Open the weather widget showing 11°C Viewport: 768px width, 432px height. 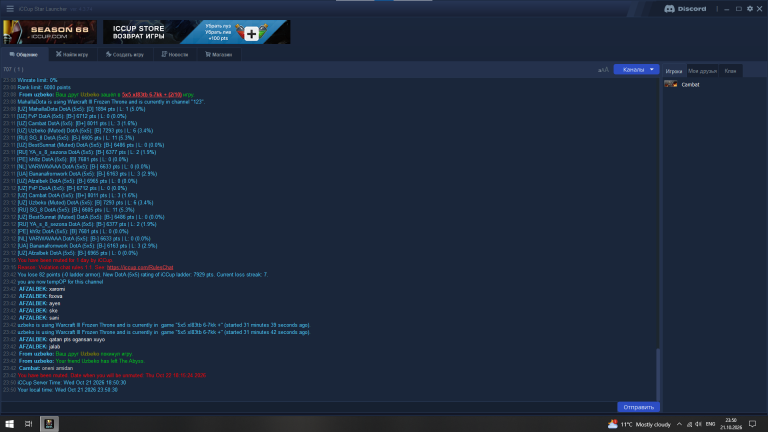[x=639, y=424]
